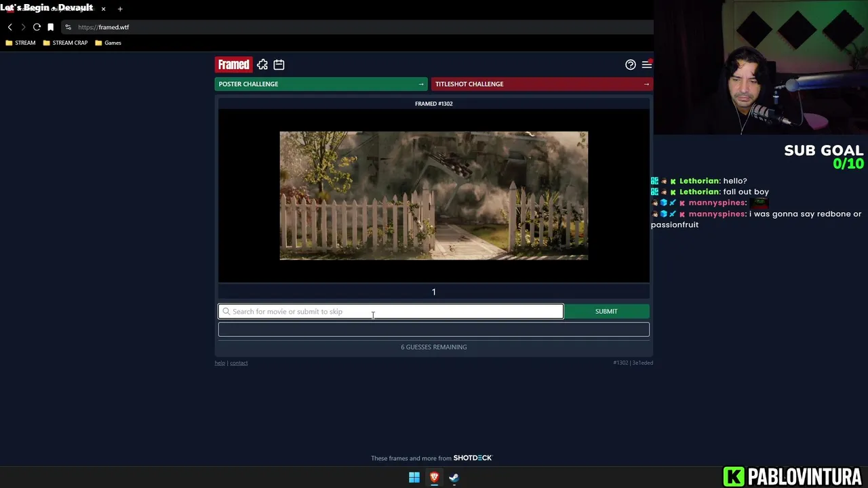Open the Windows Start button
The height and width of the screenshot is (488, 868).
414,477
